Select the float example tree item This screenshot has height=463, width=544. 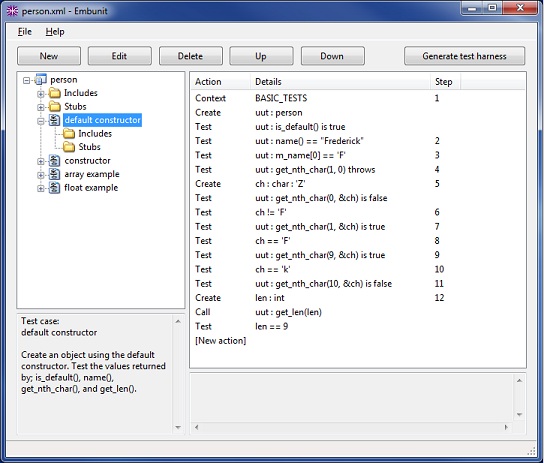[x=91, y=188]
